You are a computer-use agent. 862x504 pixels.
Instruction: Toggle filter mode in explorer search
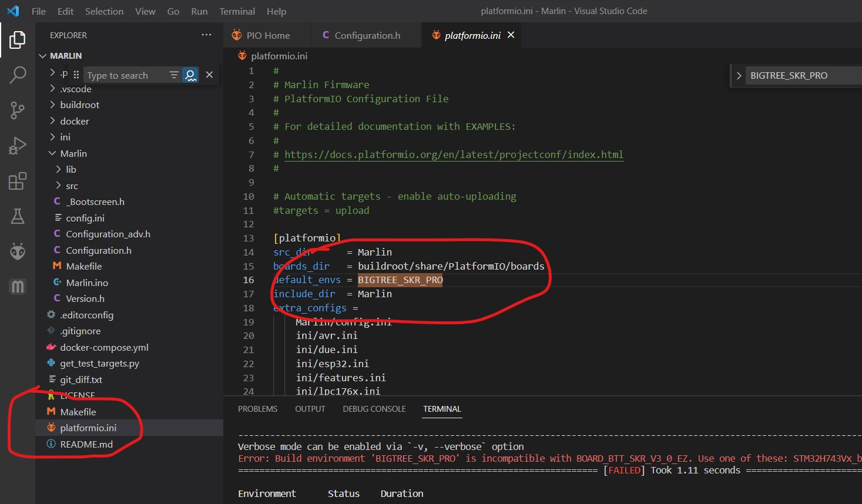point(174,75)
